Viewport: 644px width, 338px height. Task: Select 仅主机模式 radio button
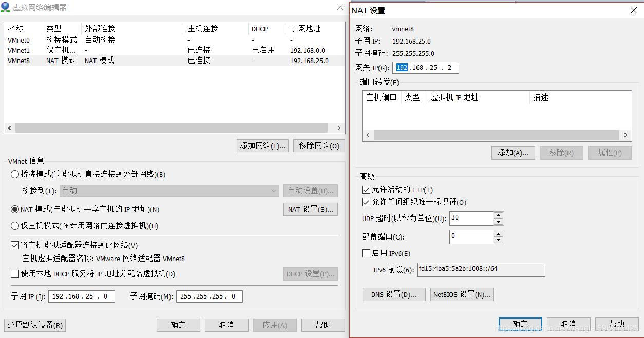[15, 226]
